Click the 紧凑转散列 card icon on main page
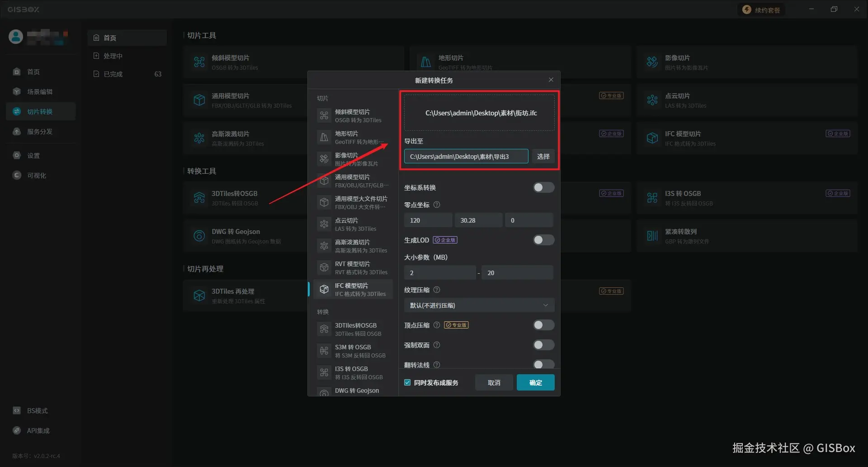 (652, 235)
